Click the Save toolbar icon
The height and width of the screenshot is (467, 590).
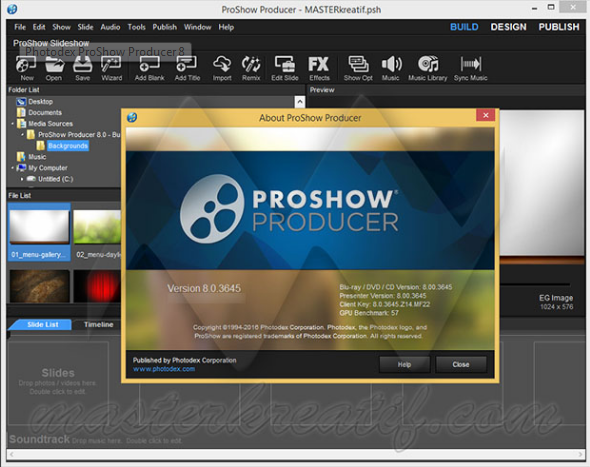(82, 68)
